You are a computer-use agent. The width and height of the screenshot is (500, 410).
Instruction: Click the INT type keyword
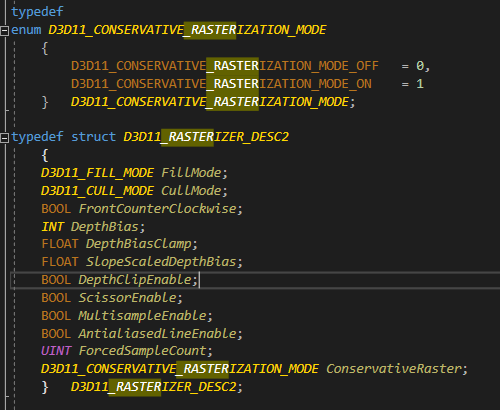point(52,227)
